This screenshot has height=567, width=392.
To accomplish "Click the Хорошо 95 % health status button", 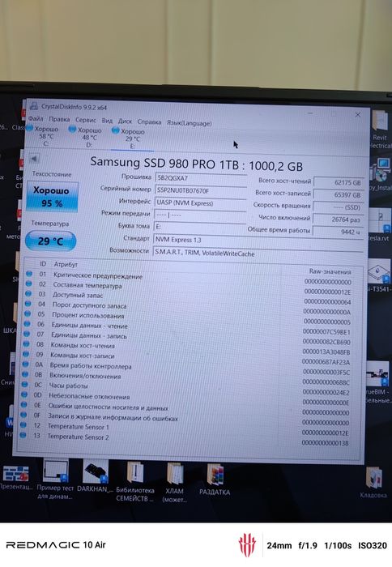I will pos(52,197).
